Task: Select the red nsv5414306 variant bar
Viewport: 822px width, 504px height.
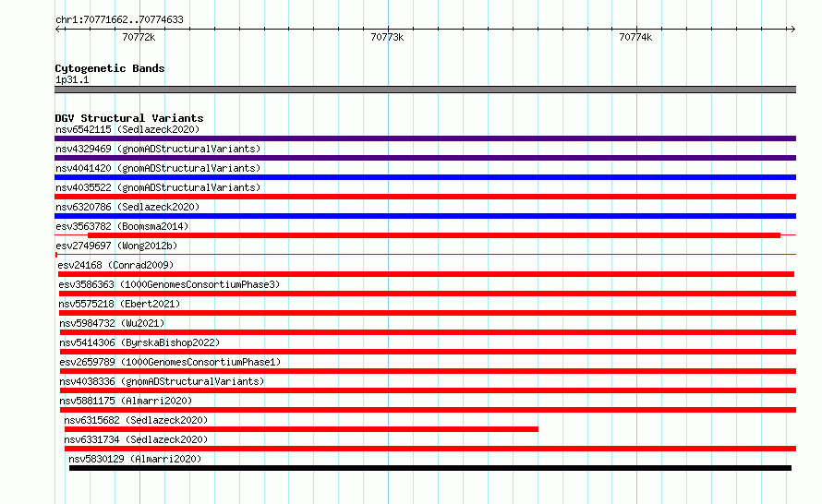Action: coord(428,352)
